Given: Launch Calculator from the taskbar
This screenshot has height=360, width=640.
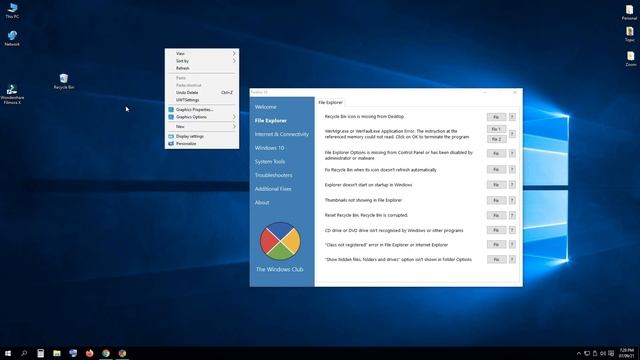Looking at the screenshot, I should (40, 353).
